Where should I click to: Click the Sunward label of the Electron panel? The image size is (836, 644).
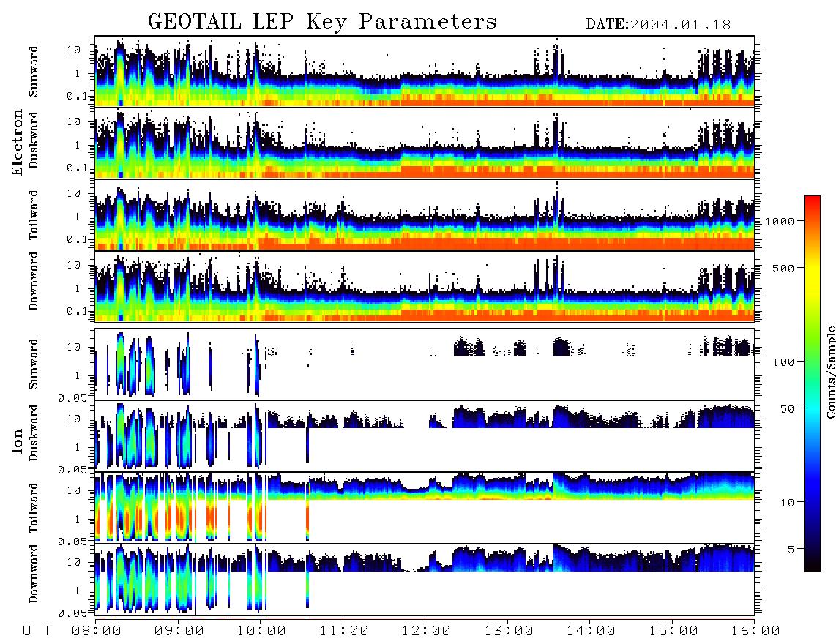coord(34,72)
